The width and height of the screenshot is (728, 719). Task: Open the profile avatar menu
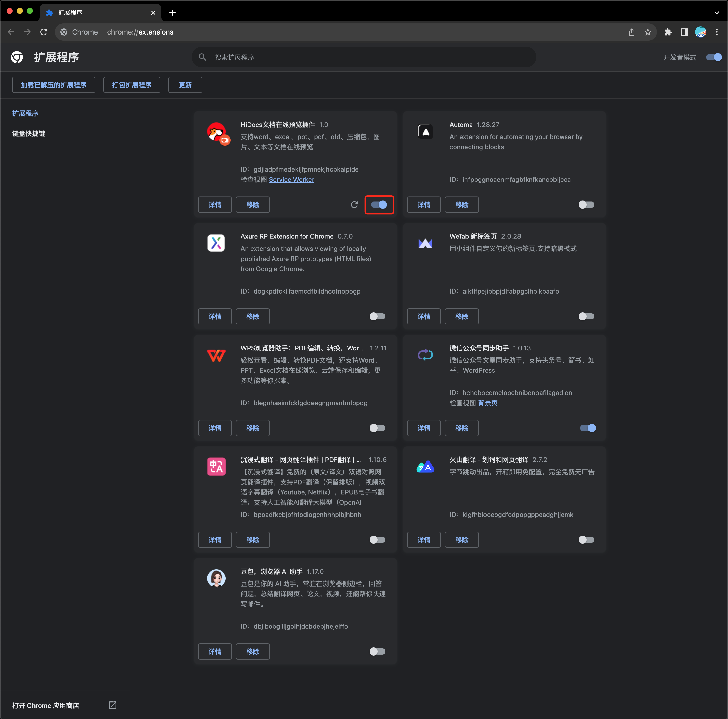(x=701, y=32)
